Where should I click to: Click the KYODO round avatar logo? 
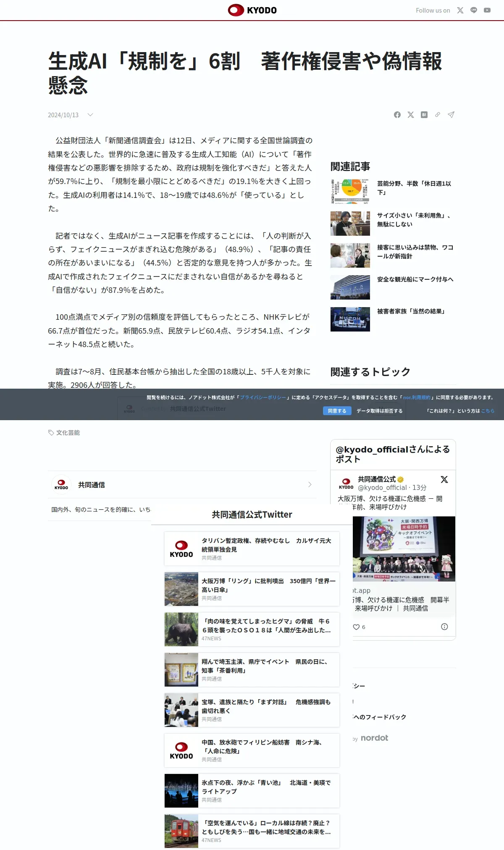tap(61, 484)
